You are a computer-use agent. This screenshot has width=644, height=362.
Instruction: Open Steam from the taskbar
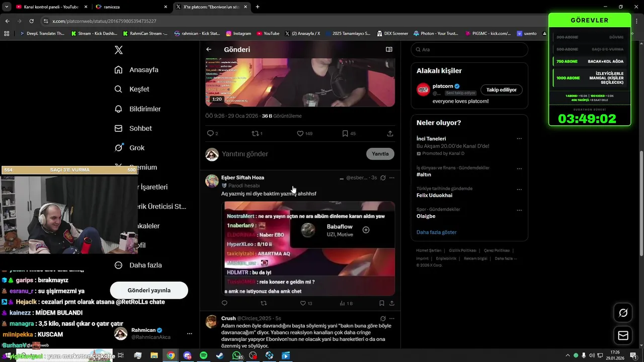pyautogui.click(x=220, y=355)
